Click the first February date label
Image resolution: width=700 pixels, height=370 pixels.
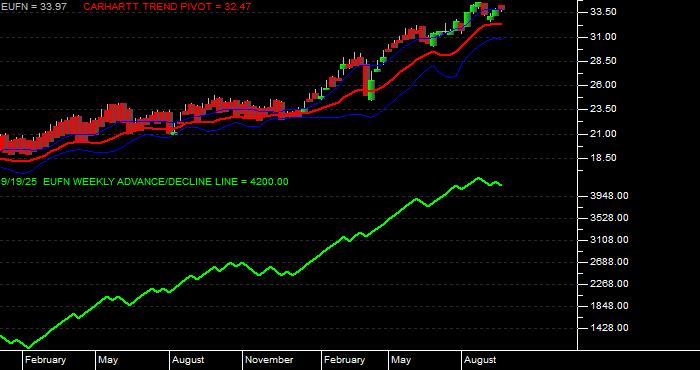tap(46, 360)
